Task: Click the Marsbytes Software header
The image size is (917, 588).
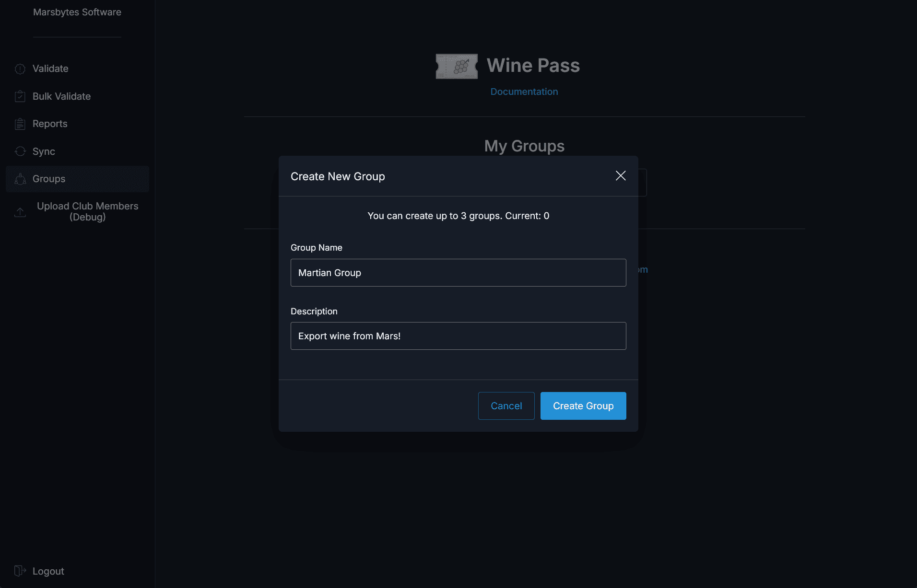Action: tap(77, 12)
